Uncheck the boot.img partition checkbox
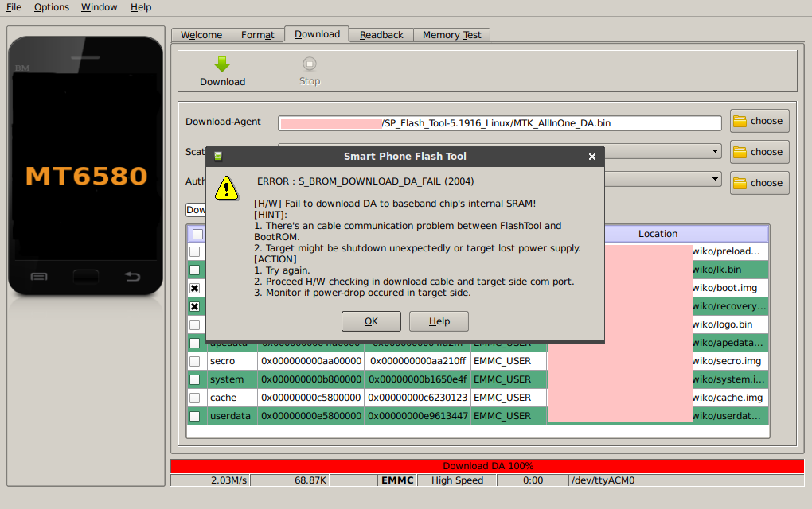The image size is (812, 509). coord(194,288)
